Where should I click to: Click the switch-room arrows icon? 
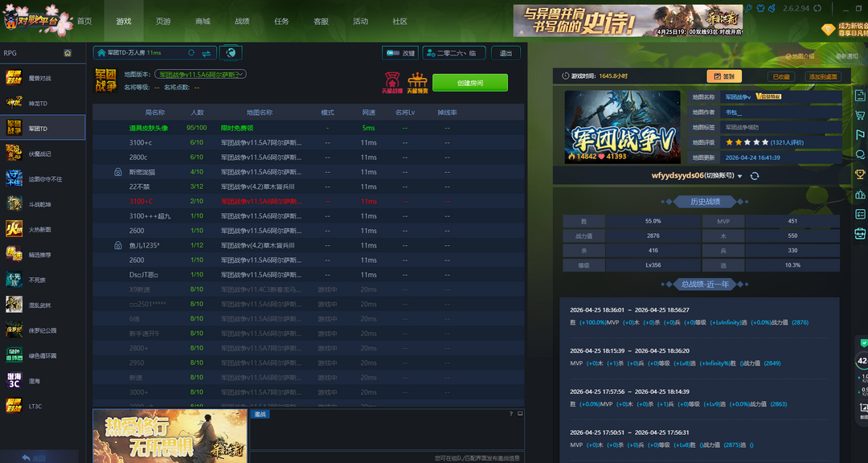206,53
